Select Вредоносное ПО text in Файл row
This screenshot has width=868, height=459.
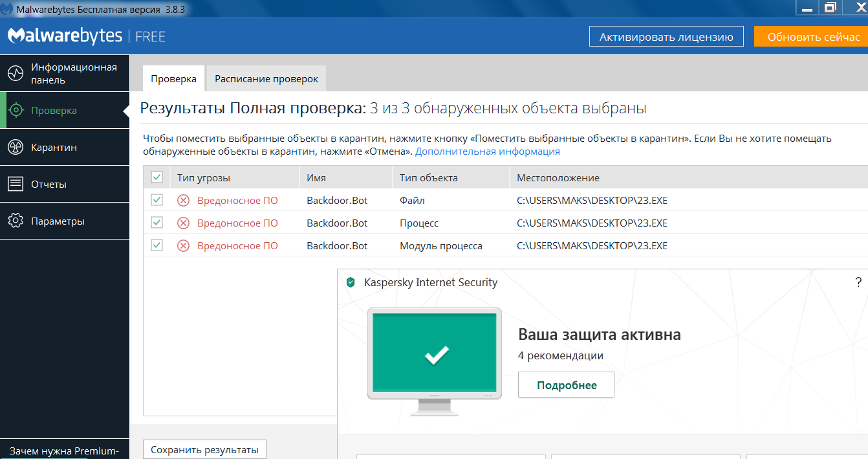tap(237, 201)
